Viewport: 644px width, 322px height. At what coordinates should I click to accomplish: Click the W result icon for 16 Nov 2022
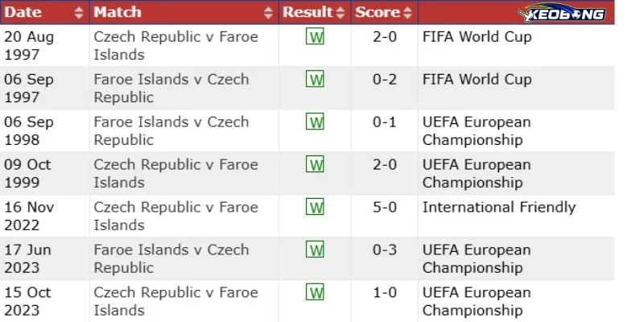coord(315,207)
